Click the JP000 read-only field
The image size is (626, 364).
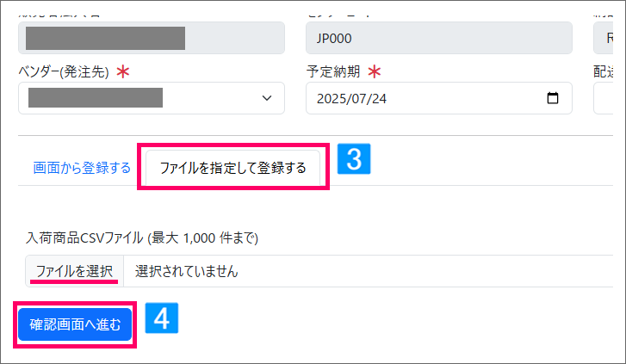pyautogui.click(x=438, y=39)
